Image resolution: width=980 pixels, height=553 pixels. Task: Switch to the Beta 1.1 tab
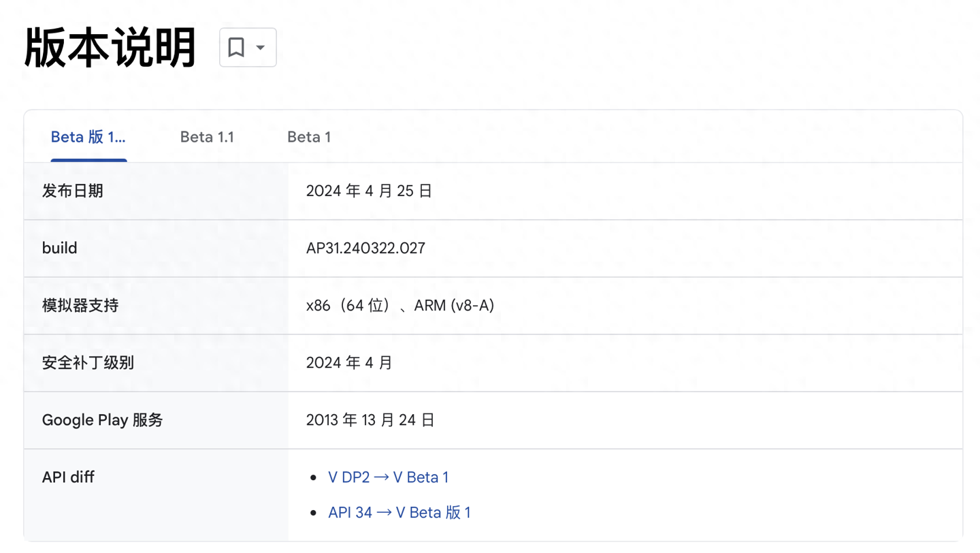[x=207, y=137]
